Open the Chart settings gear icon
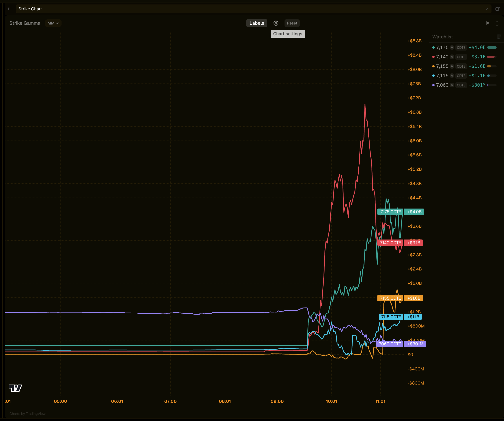Image resolution: width=504 pixels, height=421 pixels. click(x=276, y=23)
